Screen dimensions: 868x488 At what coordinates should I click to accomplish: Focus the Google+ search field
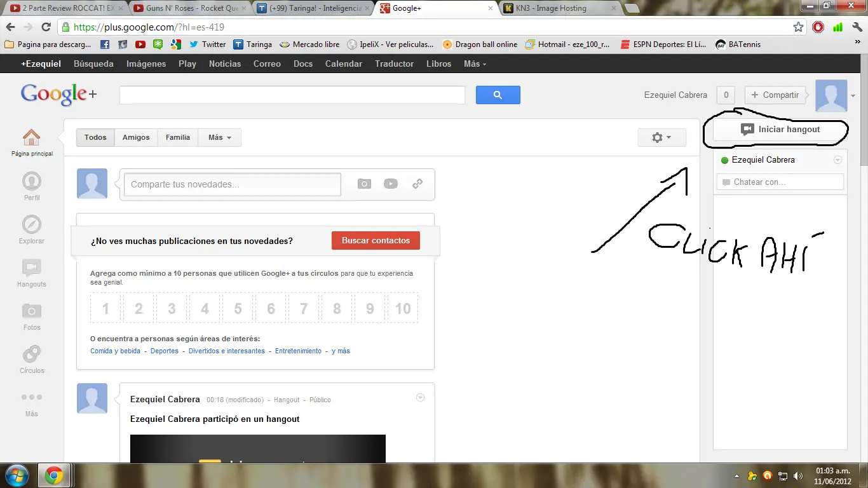(x=292, y=95)
